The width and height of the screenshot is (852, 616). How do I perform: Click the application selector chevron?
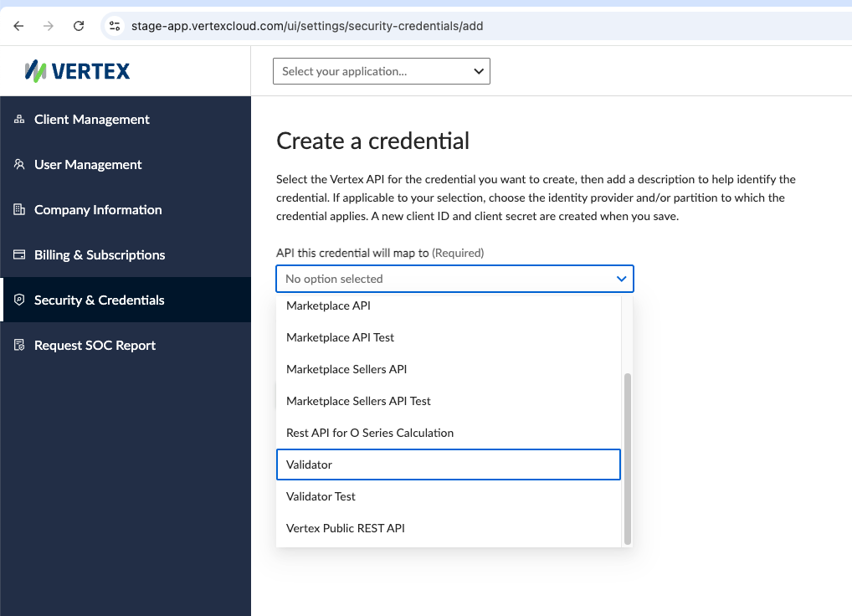[479, 71]
